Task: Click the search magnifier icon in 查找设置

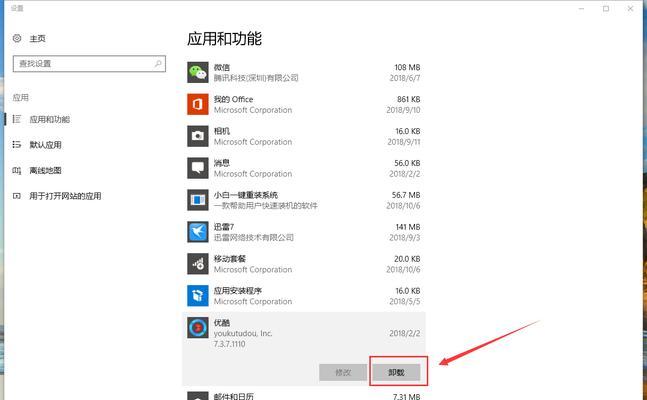Action: pyautogui.click(x=158, y=64)
